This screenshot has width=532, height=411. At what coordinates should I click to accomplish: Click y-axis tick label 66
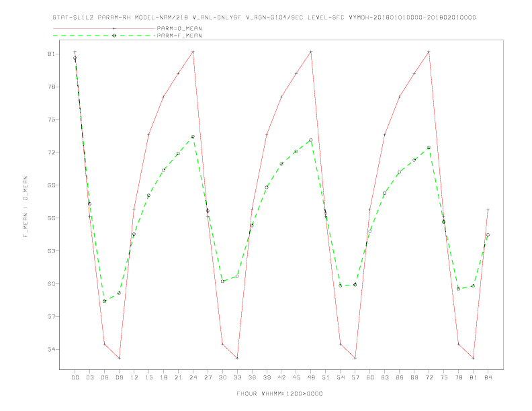[x=51, y=218]
